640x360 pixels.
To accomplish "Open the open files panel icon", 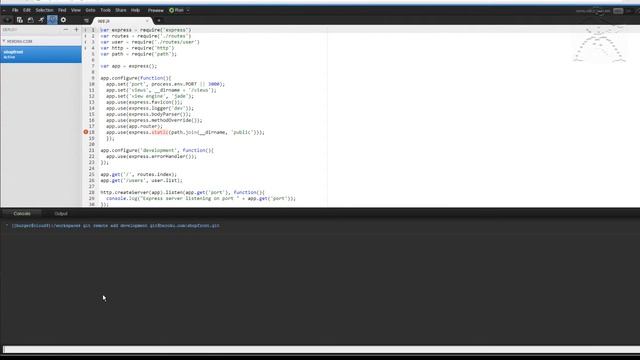I will tap(31, 20).
